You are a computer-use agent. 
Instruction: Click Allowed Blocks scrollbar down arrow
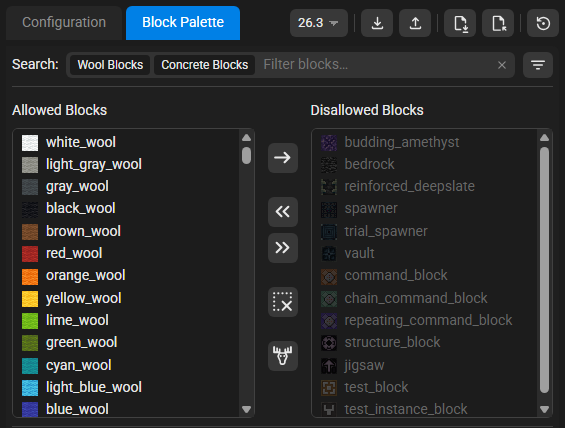(246, 409)
